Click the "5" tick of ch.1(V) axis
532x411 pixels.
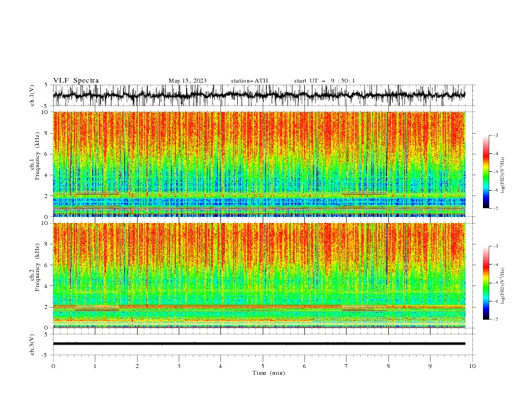(x=46, y=85)
